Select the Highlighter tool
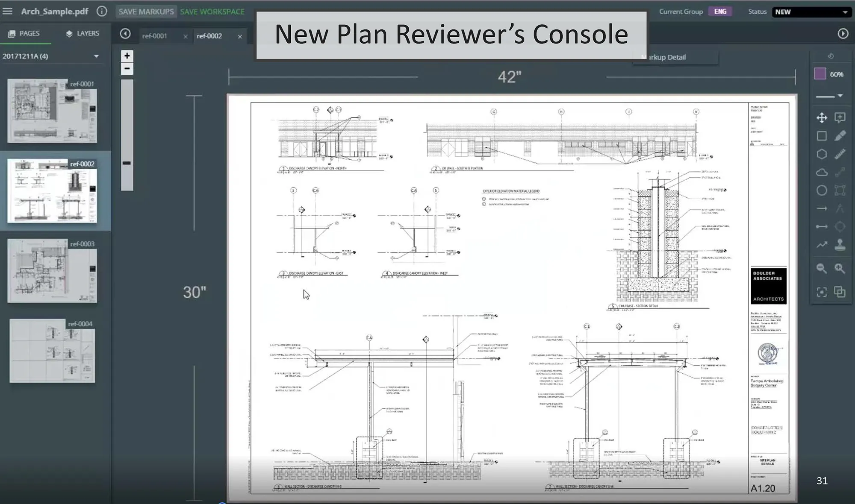The image size is (855, 504). coord(840,136)
